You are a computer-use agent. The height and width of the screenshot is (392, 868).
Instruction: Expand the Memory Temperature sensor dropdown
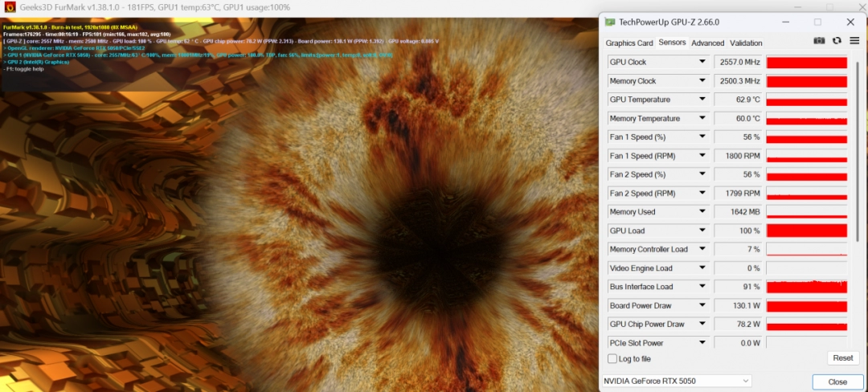pos(702,118)
